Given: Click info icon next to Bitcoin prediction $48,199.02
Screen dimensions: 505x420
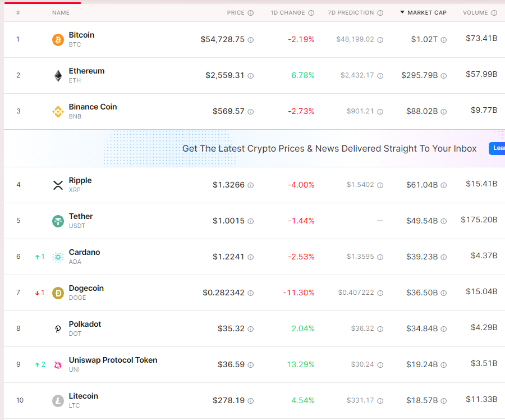Looking at the screenshot, I should click(380, 40).
